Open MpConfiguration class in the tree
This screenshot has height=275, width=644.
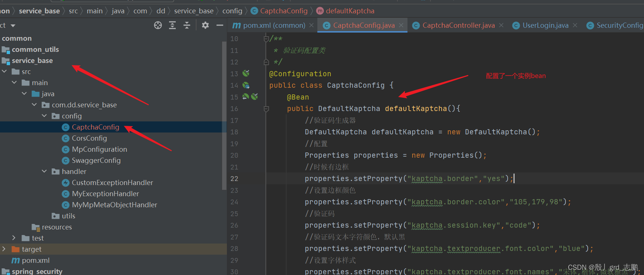coord(99,149)
